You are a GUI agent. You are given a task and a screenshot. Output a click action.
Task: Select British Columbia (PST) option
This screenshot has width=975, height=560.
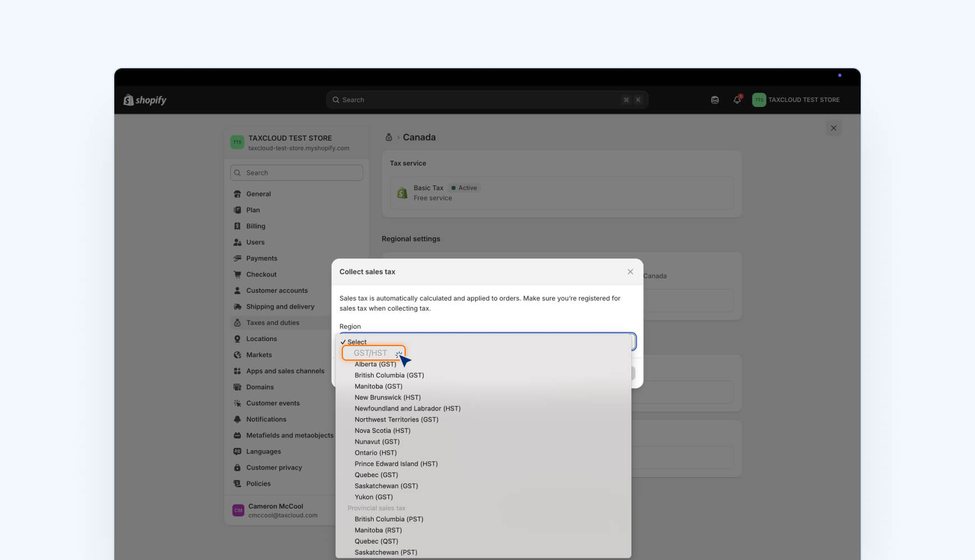coord(388,519)
